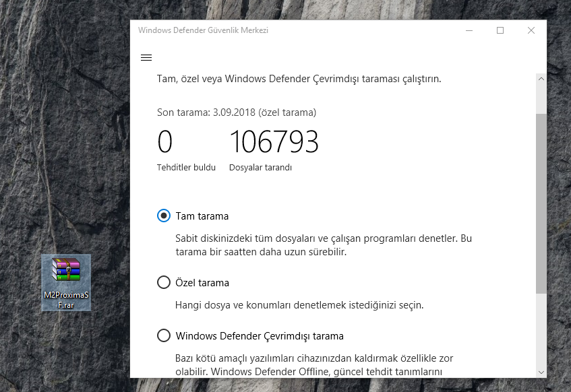Select the M2ProximaSF.rar desktop file

(66, 283)
